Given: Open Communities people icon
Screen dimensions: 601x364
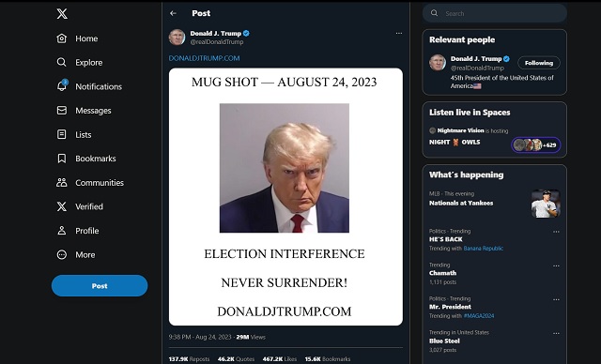Looking at the screenshot, I should [62, 183].
